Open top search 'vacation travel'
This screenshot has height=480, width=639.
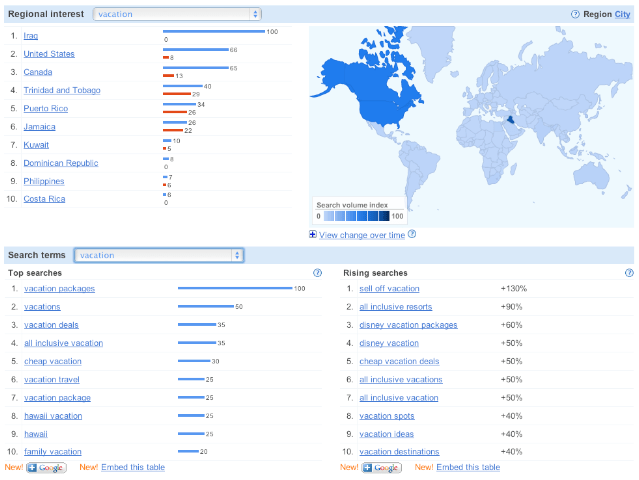tap(52, 379)
